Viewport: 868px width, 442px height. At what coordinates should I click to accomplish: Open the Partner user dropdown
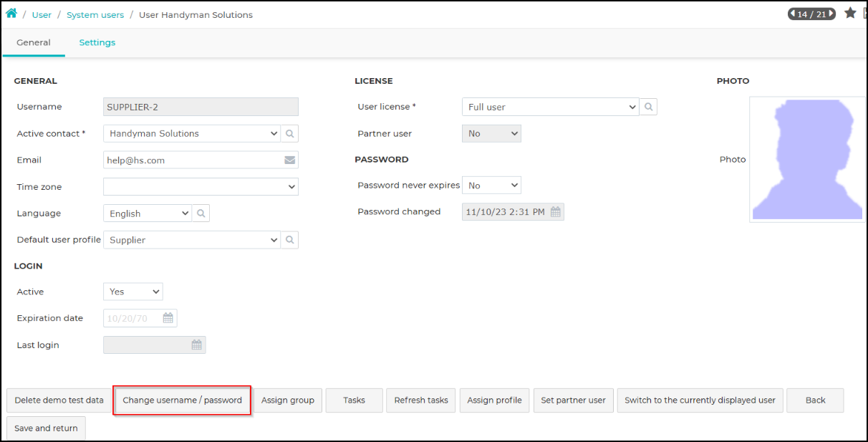click(491, 133)
